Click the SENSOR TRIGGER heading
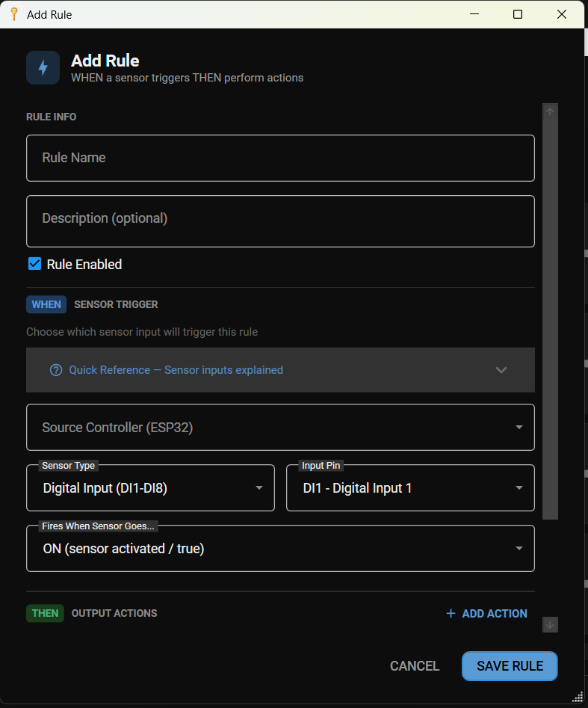The width and height of the screenshot is (588, 708). pyautogui.click(x=116, y=304)
